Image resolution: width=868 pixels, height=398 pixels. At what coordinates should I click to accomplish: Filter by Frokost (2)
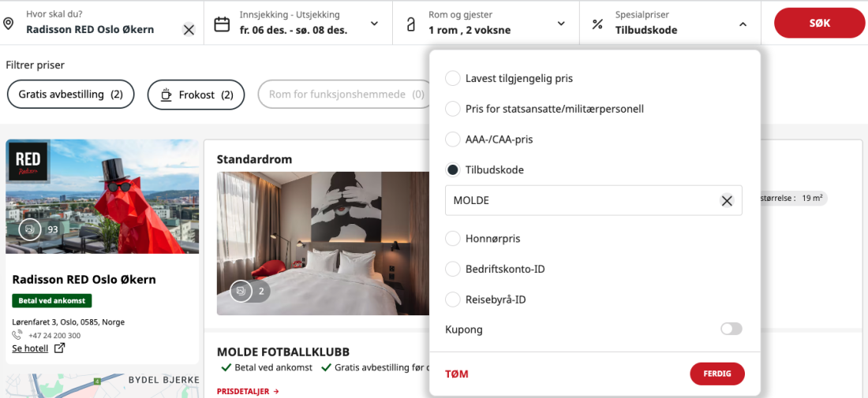197,95
